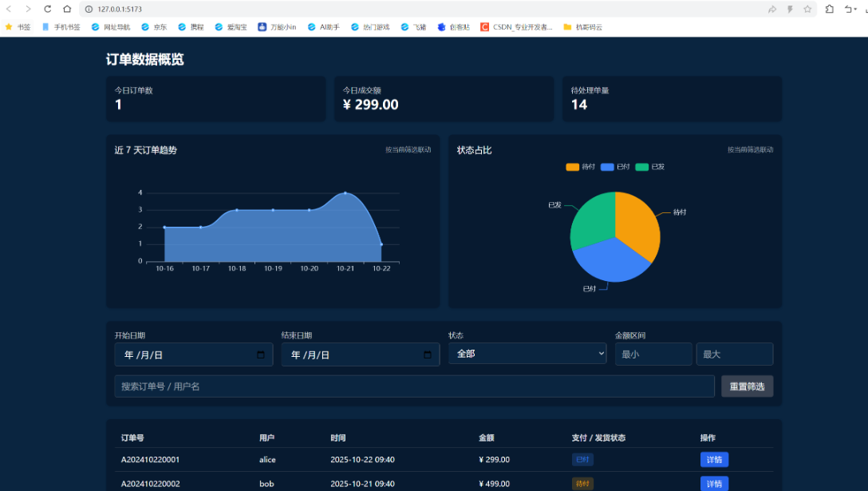Screen dimensions: 868x491
Task: Toggle the 待付 legend item above the pie
Action: (x=581, y=167)
